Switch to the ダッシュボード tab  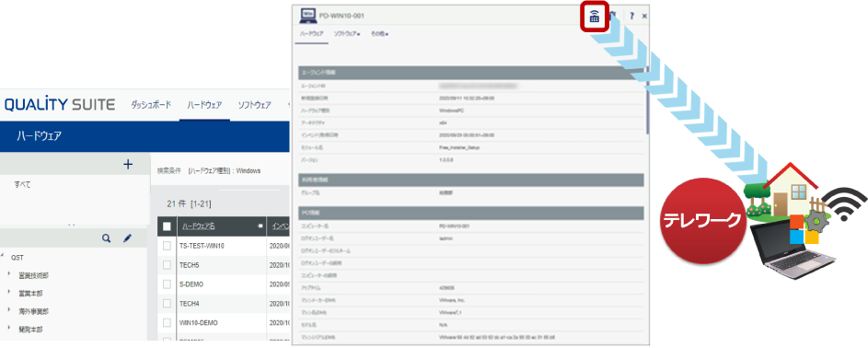tap(151, 105)
